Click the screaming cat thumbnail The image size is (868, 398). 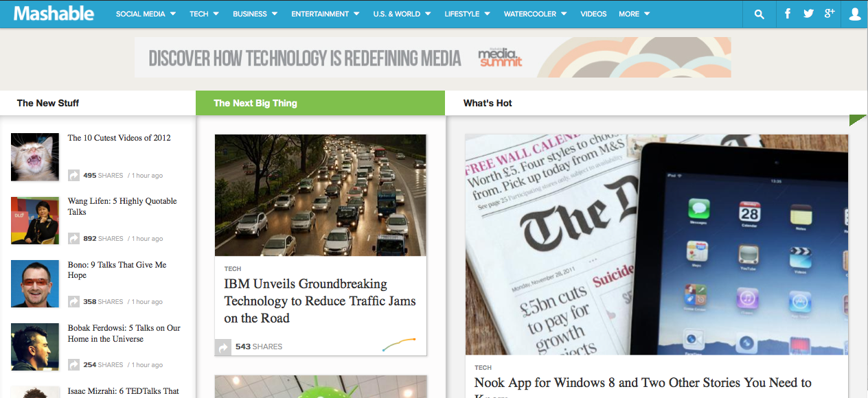pyautogui.click(x=35, y=157)
